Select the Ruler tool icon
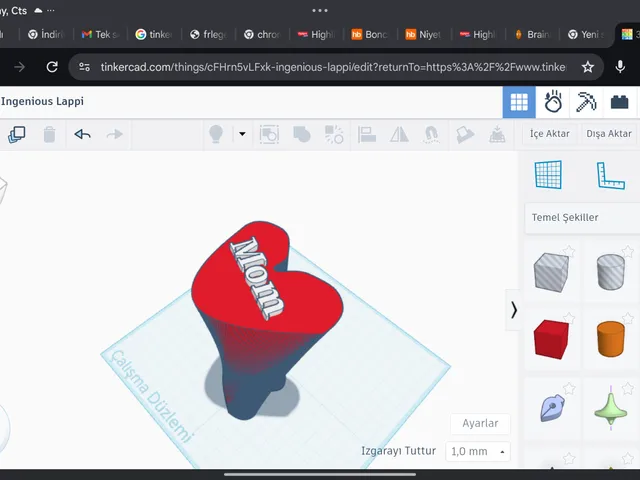This screenshot has height=480, width=640. coord(611,176)
